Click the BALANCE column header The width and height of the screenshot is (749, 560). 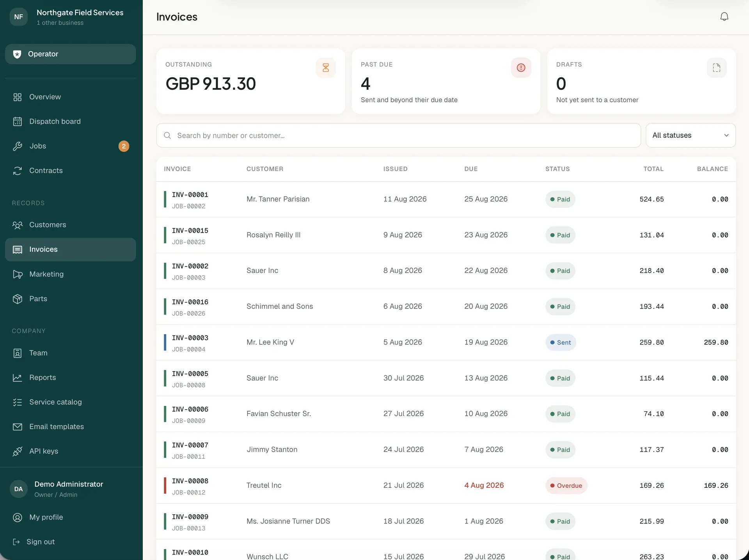pos(712,169)
